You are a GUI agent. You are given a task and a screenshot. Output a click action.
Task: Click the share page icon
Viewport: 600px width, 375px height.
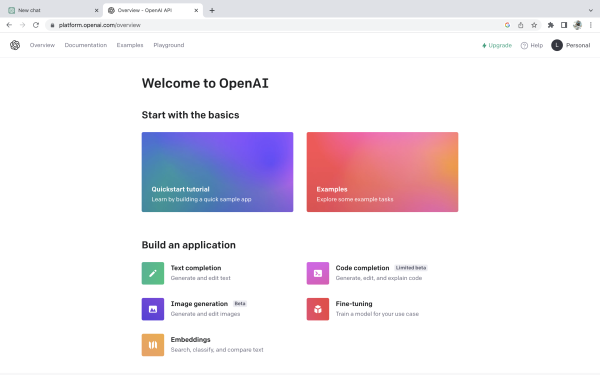520,25
